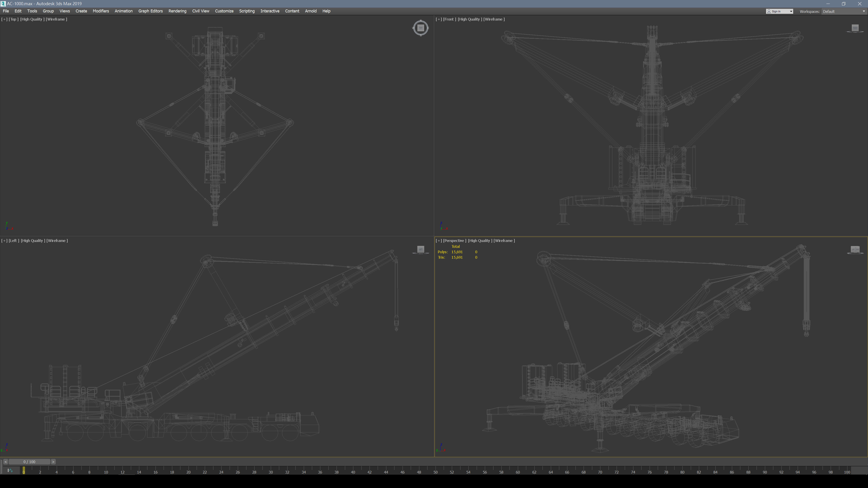This screenshot has height=488, width=868.
Task: Open the Help menu
Action: [326, 11]
